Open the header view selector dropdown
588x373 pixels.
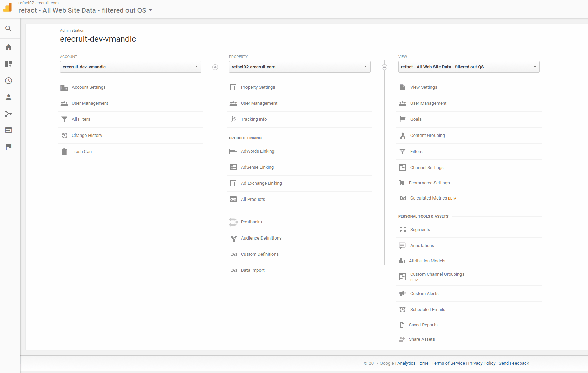tap(85, 10)
